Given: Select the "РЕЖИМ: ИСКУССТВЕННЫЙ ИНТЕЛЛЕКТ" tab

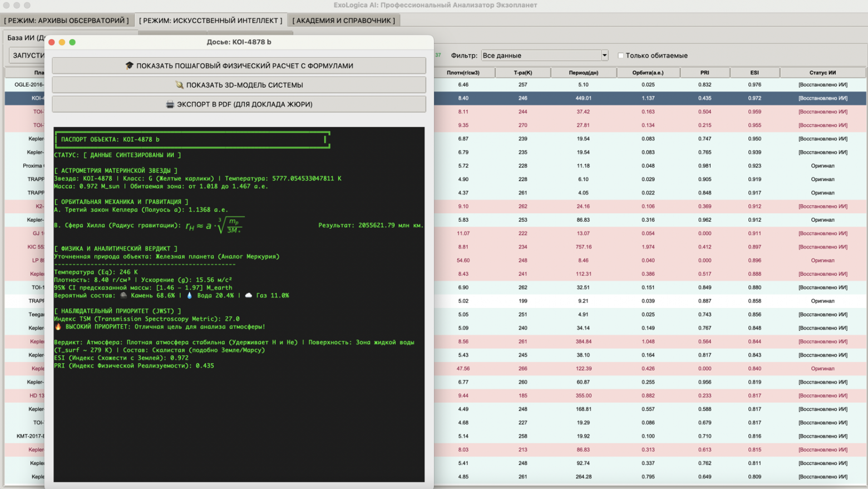Looking at the screenshot, I should tap(210, 21).
